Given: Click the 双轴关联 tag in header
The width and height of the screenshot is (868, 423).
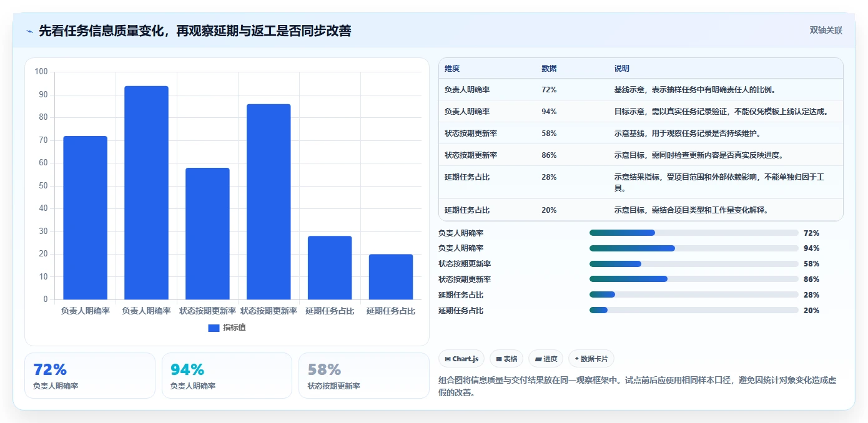Looking at the screenshot, I should coord(826,30).
